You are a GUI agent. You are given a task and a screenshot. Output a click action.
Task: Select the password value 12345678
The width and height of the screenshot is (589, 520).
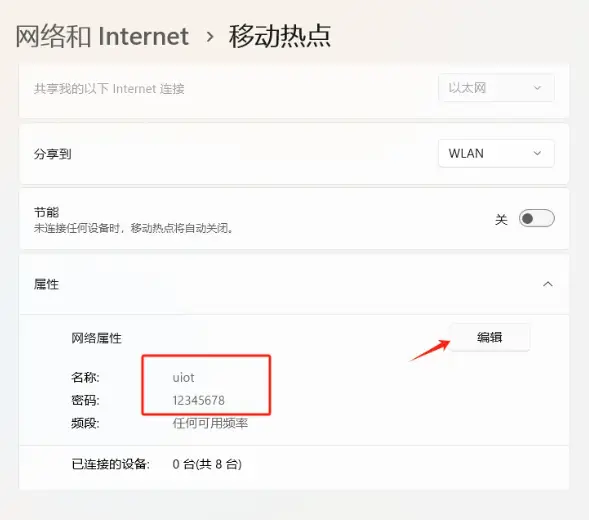click(x=198, y=400)
